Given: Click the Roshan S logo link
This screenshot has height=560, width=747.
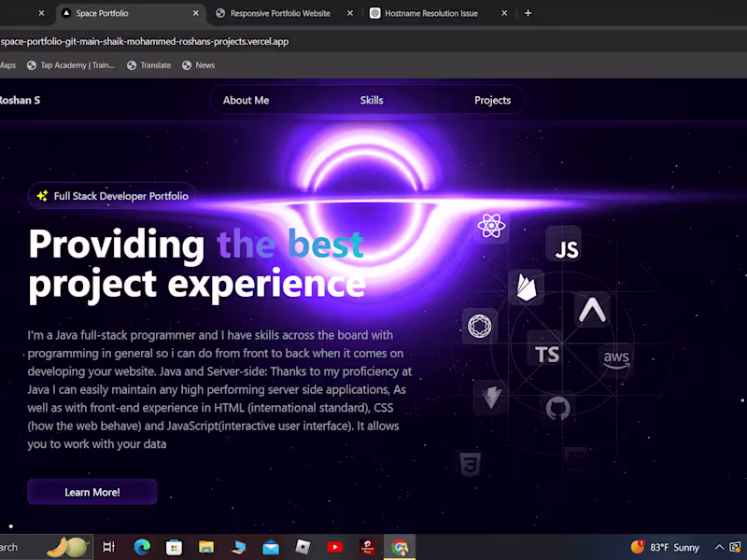Looking at the screenshot, I should (19, 100).
